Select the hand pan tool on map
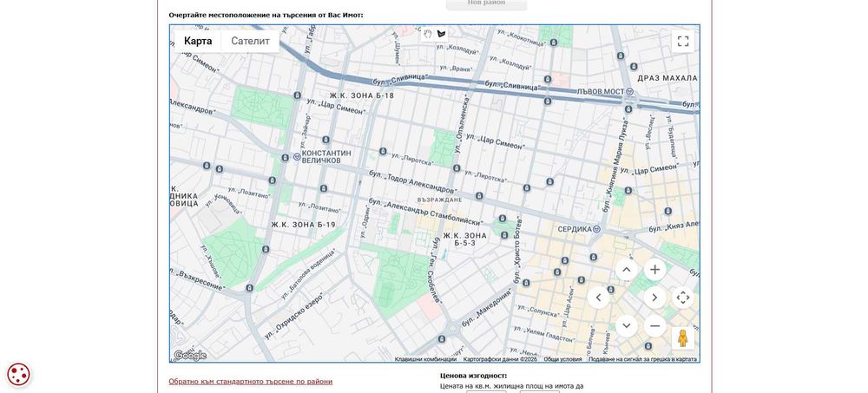The image size is (868, 393). (427, 34)
